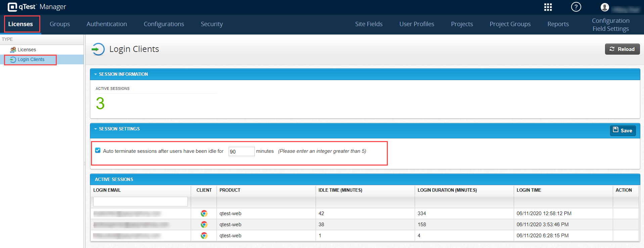Click the Chrome icon in first session row
The image size is (644, 248).
tap(204, 213)
